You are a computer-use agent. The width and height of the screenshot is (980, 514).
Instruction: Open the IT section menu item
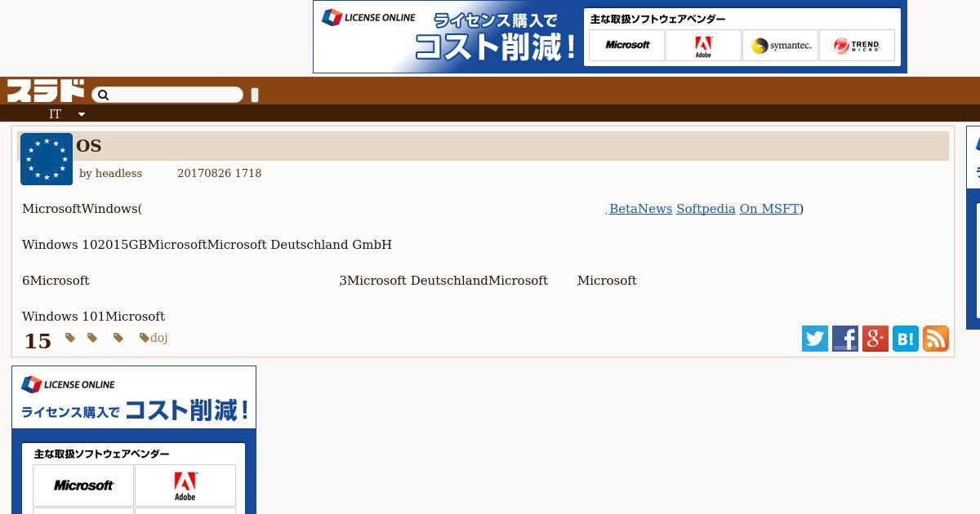[55, 114]
